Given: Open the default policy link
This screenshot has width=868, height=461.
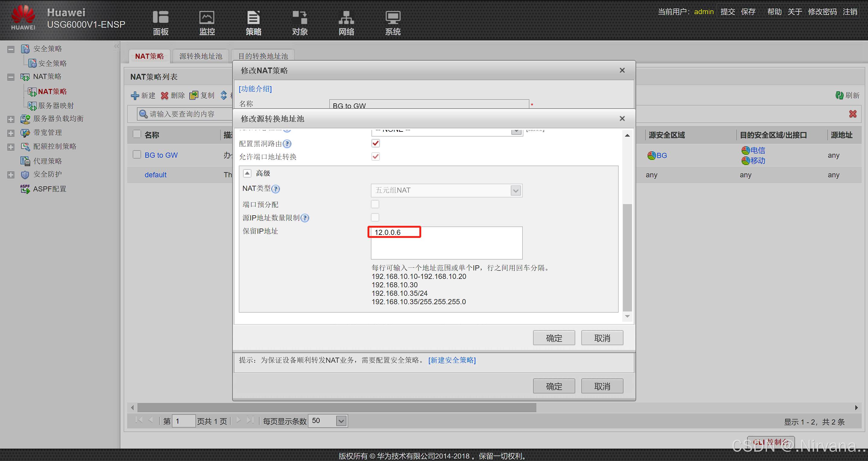Looking at the screenshot, I should click(x=155, y=175).
